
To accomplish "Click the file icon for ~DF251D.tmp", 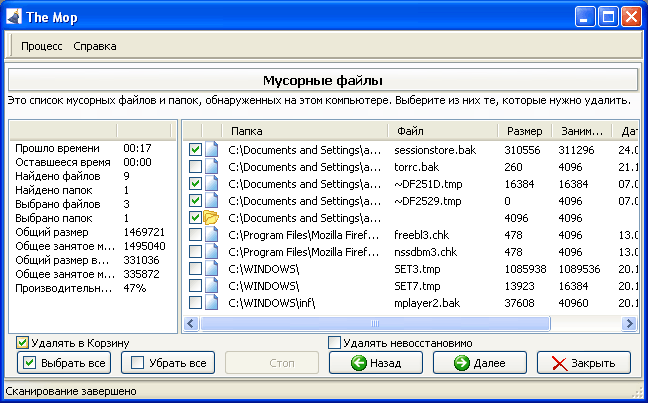I will (x=212, y=184).
